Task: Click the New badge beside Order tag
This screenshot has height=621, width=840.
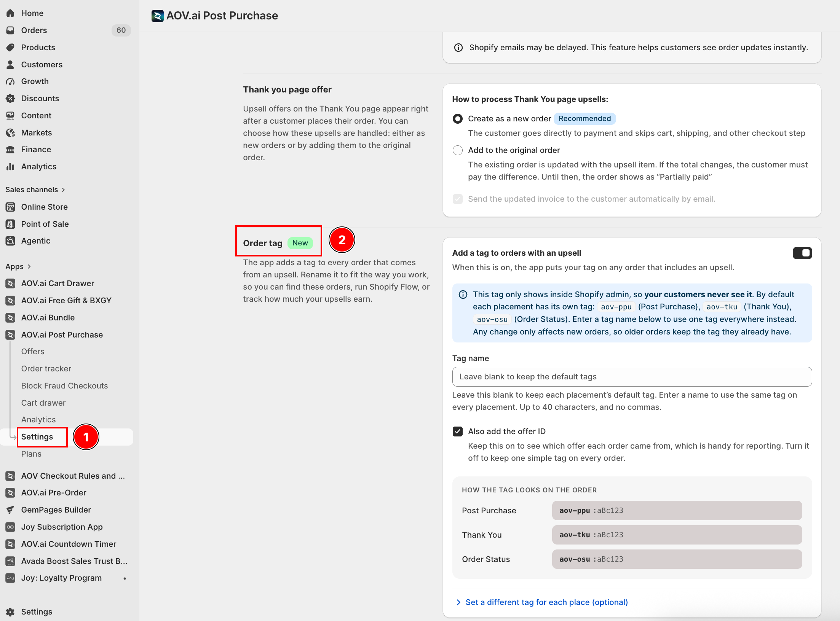Action: (300, 243)
